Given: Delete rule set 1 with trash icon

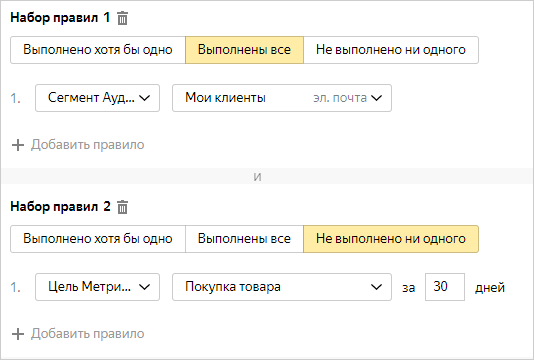Looking at the screenshot, I should [123, 18].
